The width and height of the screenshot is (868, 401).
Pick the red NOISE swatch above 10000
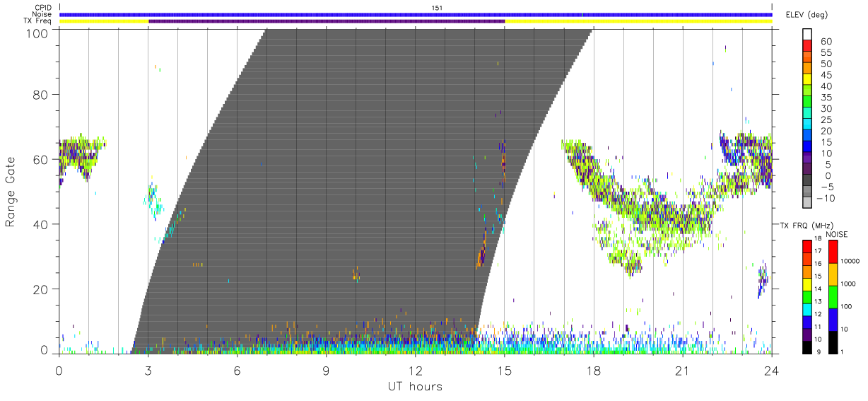[x=833, y=252]
